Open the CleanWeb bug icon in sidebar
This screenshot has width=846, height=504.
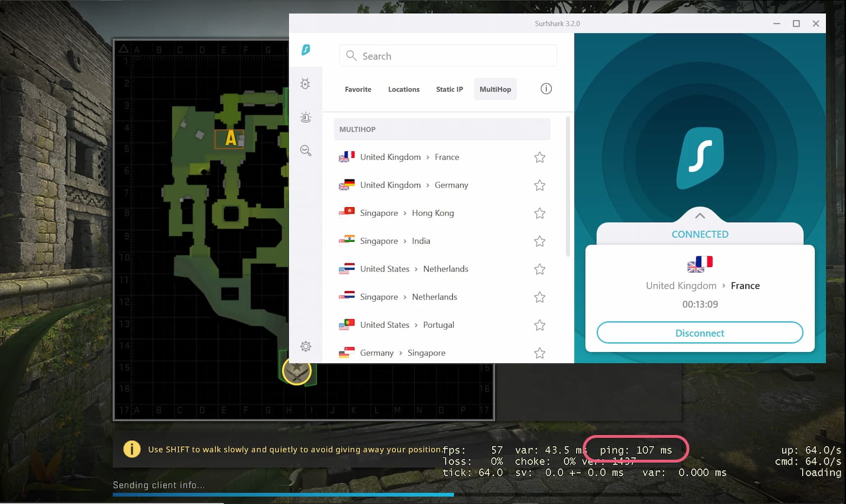pyautogui.click(x=306, y=84)
